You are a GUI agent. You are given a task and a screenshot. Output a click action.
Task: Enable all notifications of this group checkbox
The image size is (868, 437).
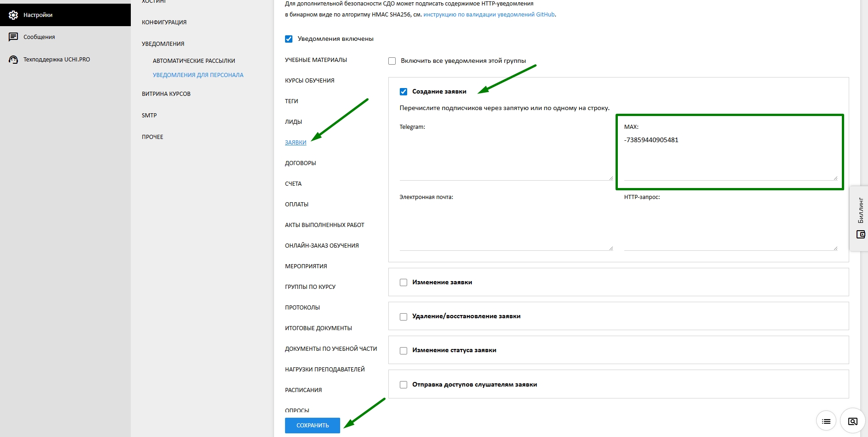(x=392, y=61)
